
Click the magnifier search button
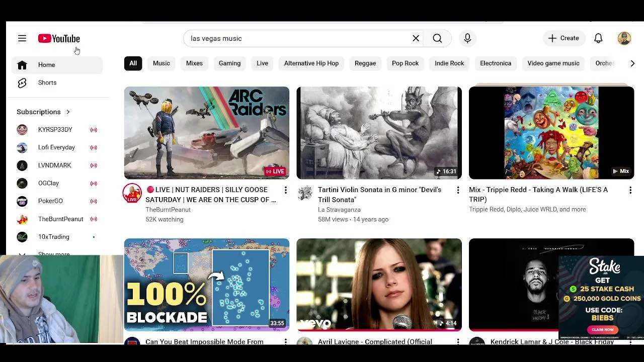(437, 38)
